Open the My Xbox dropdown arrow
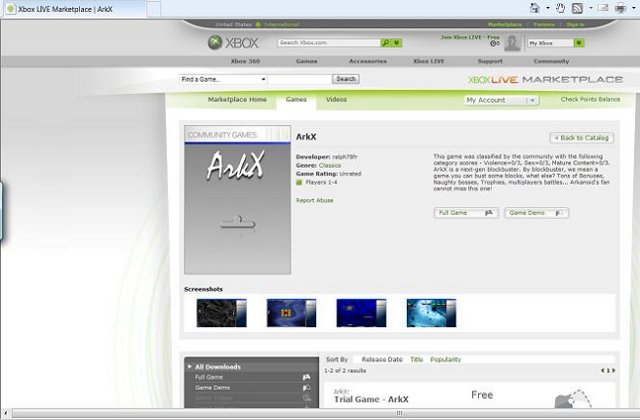 click(x=579, y=43)
